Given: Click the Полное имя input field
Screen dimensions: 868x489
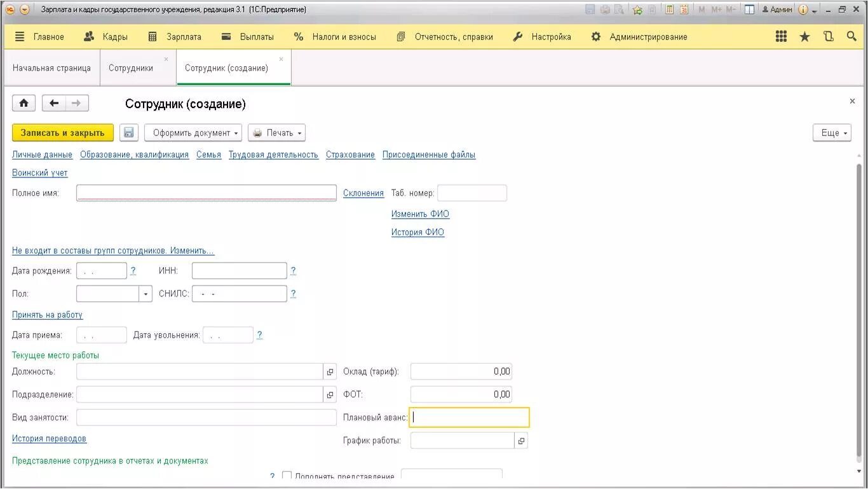Looking at the screenshot, I should pos(207,193).
